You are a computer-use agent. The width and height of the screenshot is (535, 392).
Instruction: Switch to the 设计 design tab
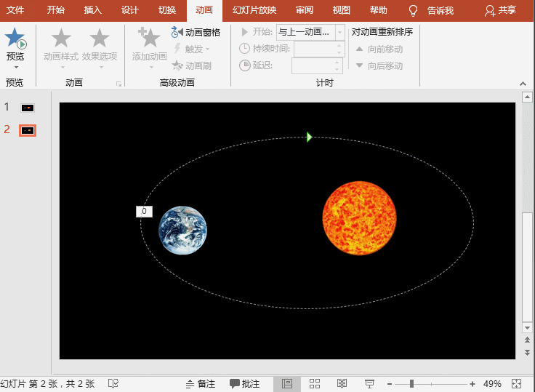[130, 10]
